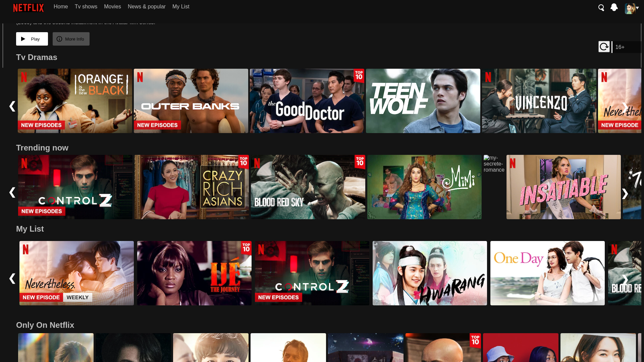The image size is (644, 362).
Task: Open Orange is the New Black thumbnail
Action: (75, 101)
